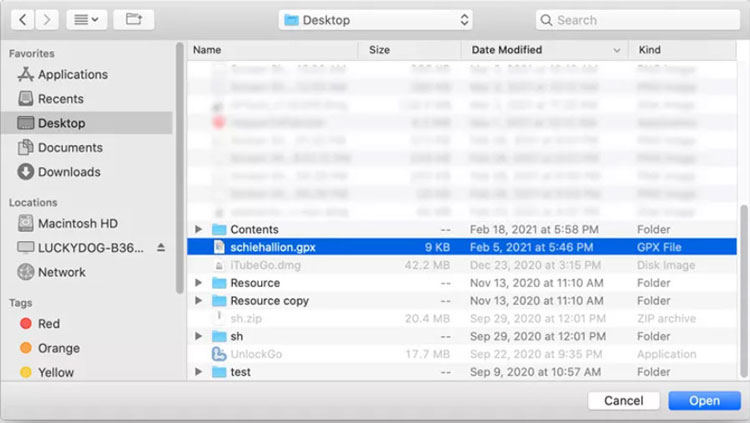The width and height of the screenshot is (750, 423).
Task: Click the file list vertical scrollbar
Action: pyautogui.click(x=743, y=291)
